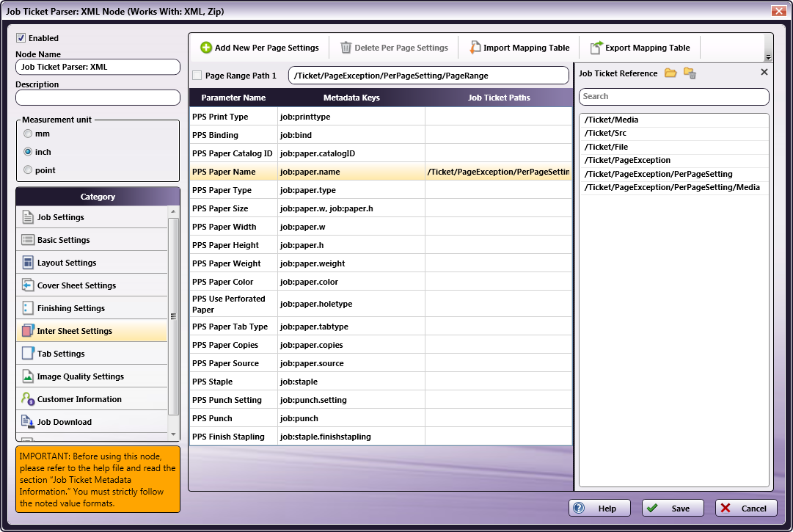Select the PPS Punch row
Screen dimensions: 793x532
click(381, 418)
